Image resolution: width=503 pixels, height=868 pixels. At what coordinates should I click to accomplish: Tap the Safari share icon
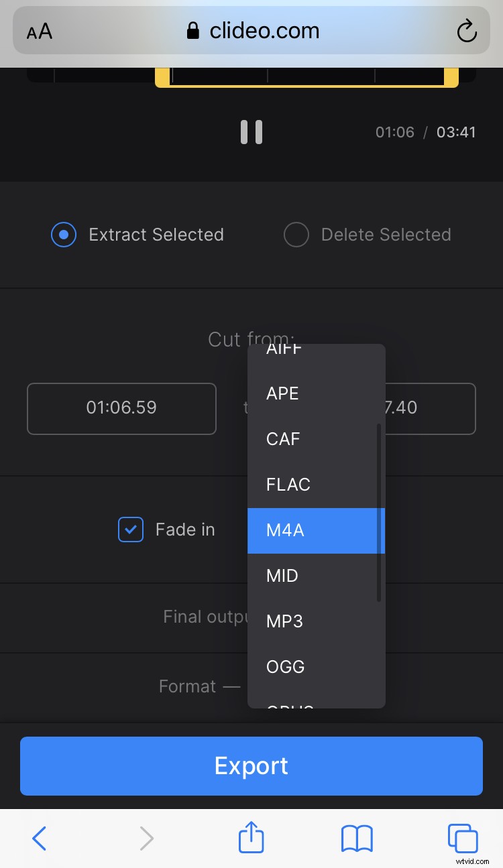251,838
